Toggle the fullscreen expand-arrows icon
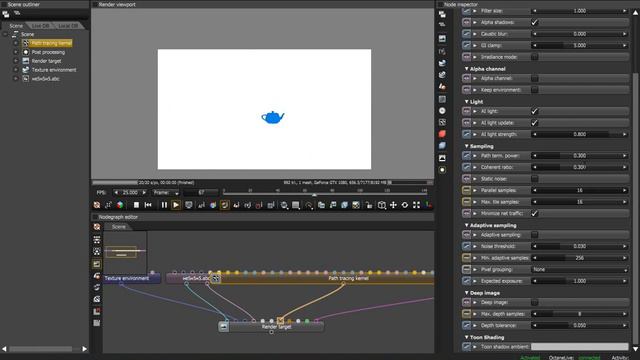The width and height of the screenshot is (640, 360). coord(416,205)
